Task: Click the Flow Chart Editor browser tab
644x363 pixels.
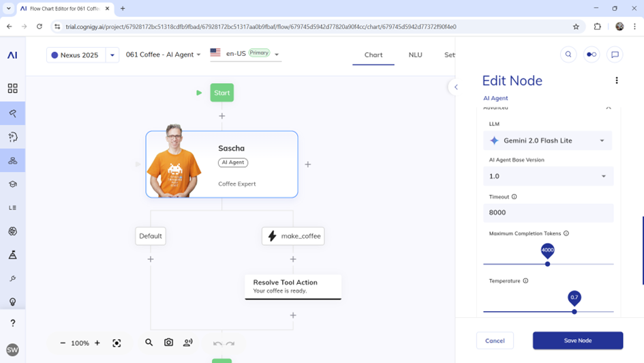Action: (65, 9)
